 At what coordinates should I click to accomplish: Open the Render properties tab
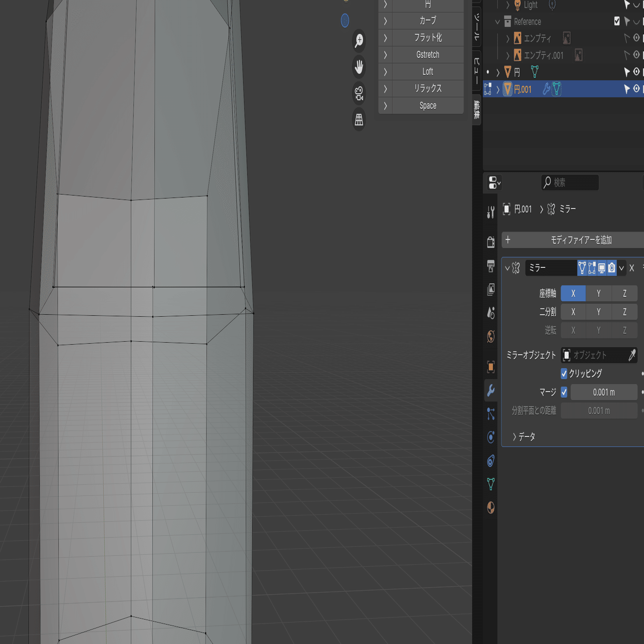pos(491,242)
